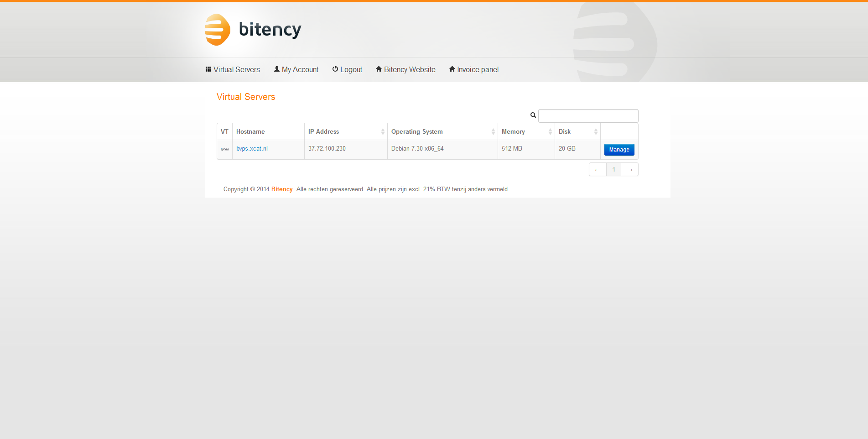Go to the next page with right arrow
Screen dimensions: 868x439
tap(629, 170)
